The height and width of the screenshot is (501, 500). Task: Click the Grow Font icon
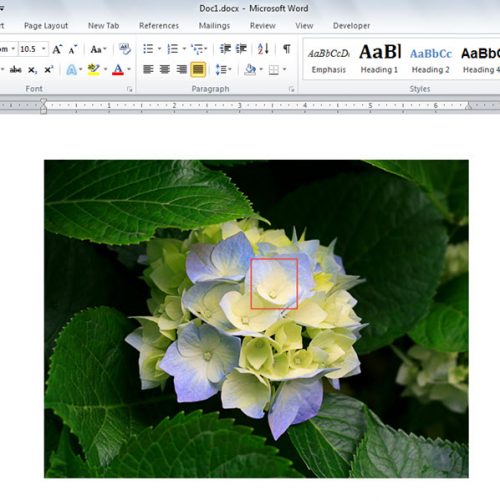pyautogui.click(x=57, y=49)
